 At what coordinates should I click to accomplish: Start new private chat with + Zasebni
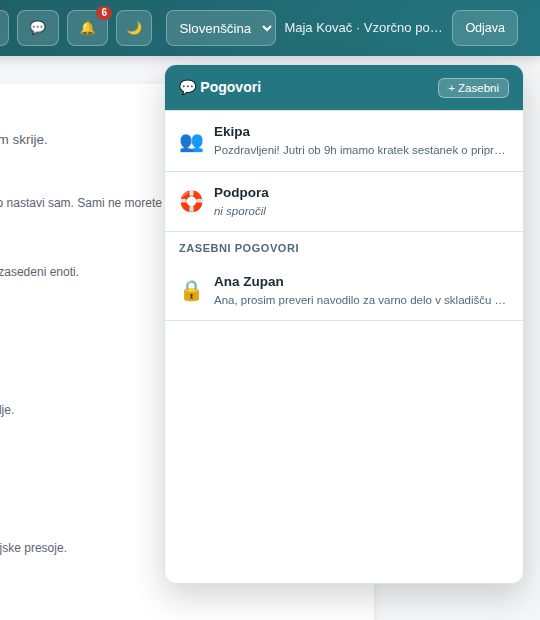[x=473, y=88]
